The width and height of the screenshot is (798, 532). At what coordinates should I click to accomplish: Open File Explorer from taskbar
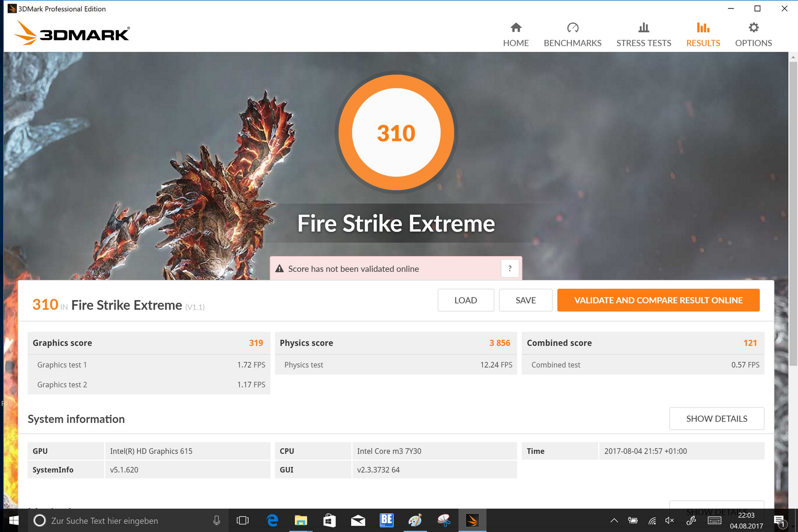pyautogui.click(x=301, y=520)
